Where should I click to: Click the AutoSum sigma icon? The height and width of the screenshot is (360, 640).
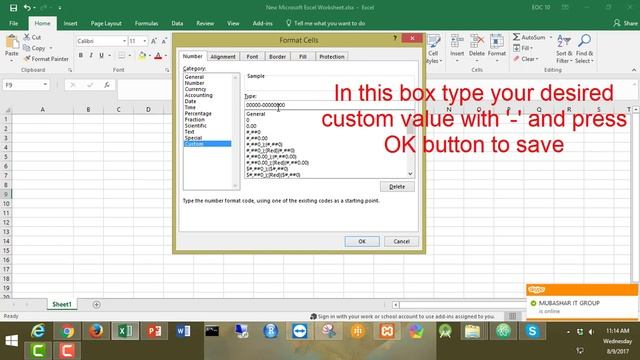point(516,37)
